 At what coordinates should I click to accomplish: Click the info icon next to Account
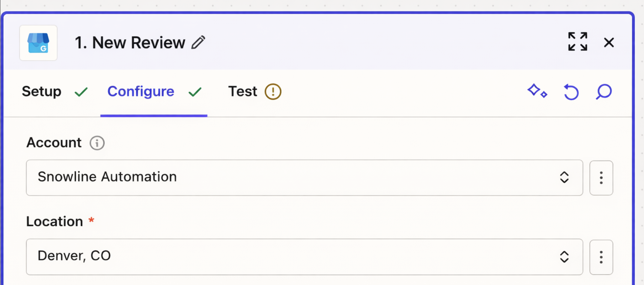pyautogui.click(x=97, y=143)
